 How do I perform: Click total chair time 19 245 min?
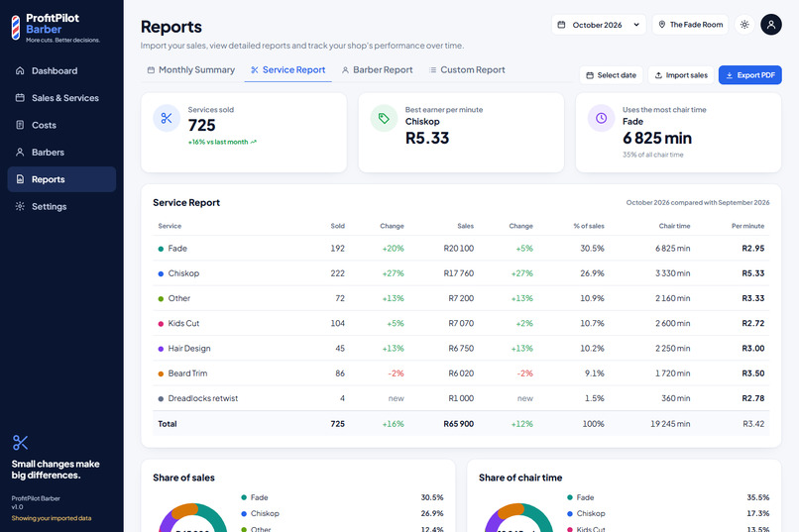click(x=670, y=424)
